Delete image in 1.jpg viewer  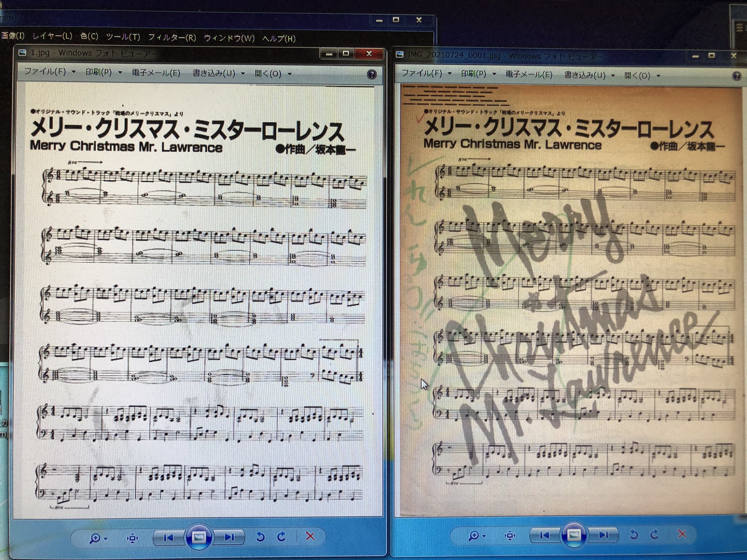click(x=310, y=536)
